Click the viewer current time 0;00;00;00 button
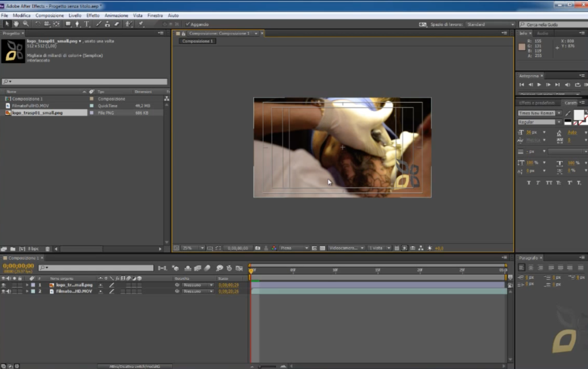 pos(238,248)
